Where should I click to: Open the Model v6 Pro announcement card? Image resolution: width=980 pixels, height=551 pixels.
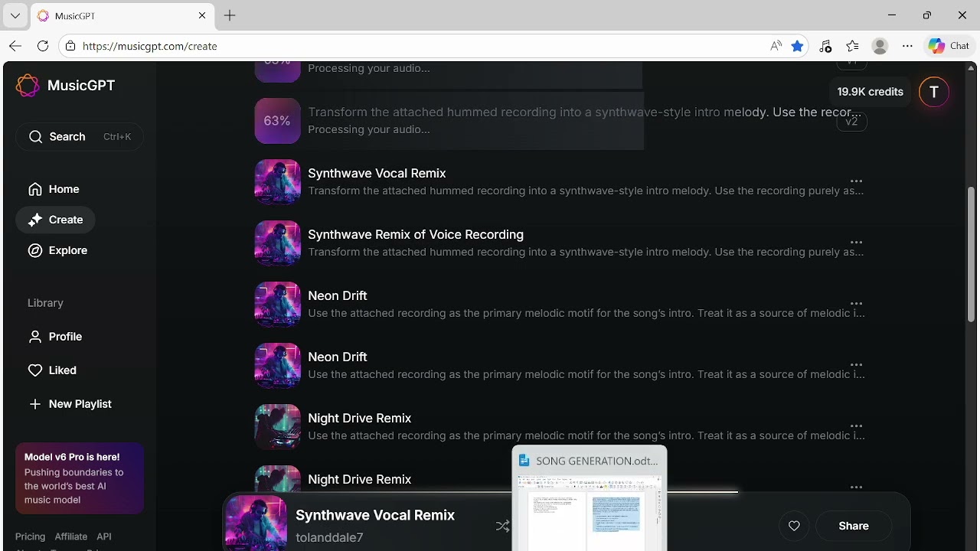pos(80,478)
